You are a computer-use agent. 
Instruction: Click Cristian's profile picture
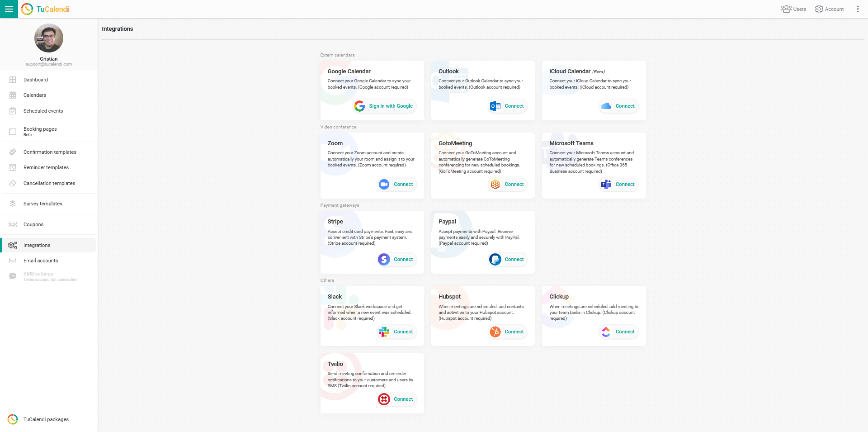click(48, 38)
